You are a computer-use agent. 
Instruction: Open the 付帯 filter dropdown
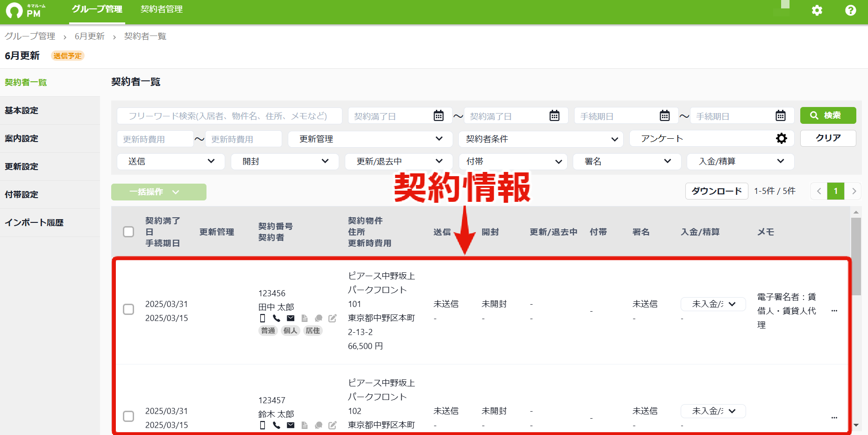(513, 161)
